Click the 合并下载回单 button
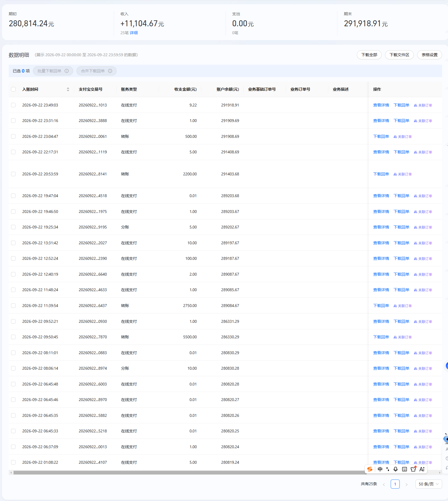Viewport: 448px width, 501px height. tap(97, 71)
